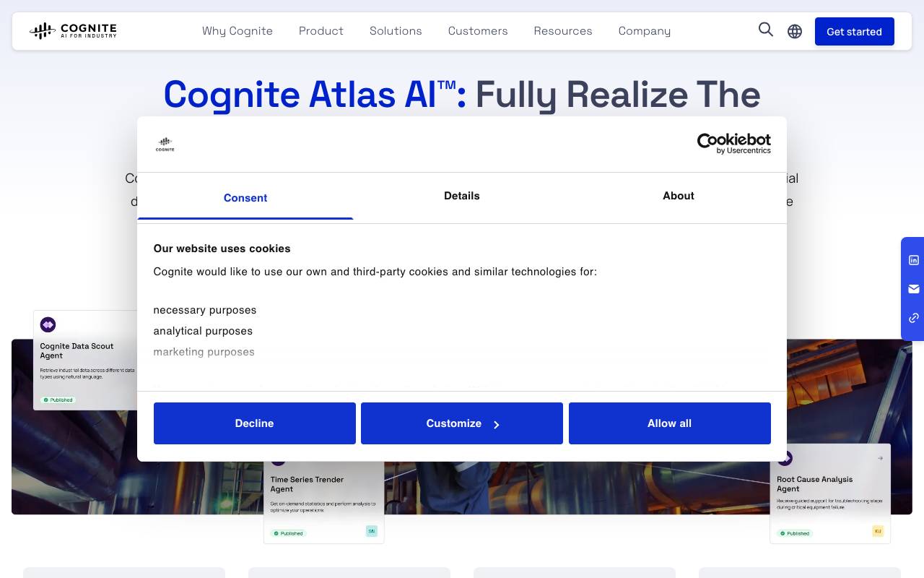Click the Cognite Atlas AI headline
Image resolution: width=924 pixels, height=578 pixels.
coord(462,95)
